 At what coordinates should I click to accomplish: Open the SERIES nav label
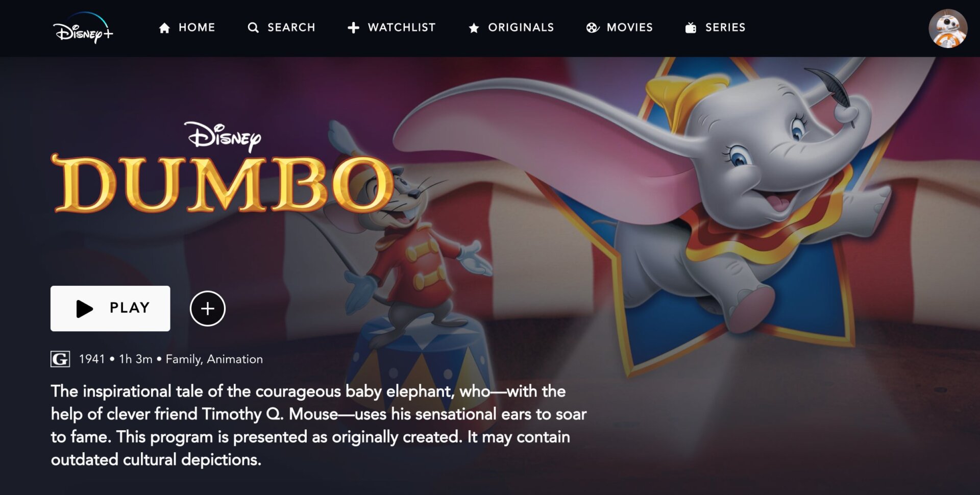point(725,28)
